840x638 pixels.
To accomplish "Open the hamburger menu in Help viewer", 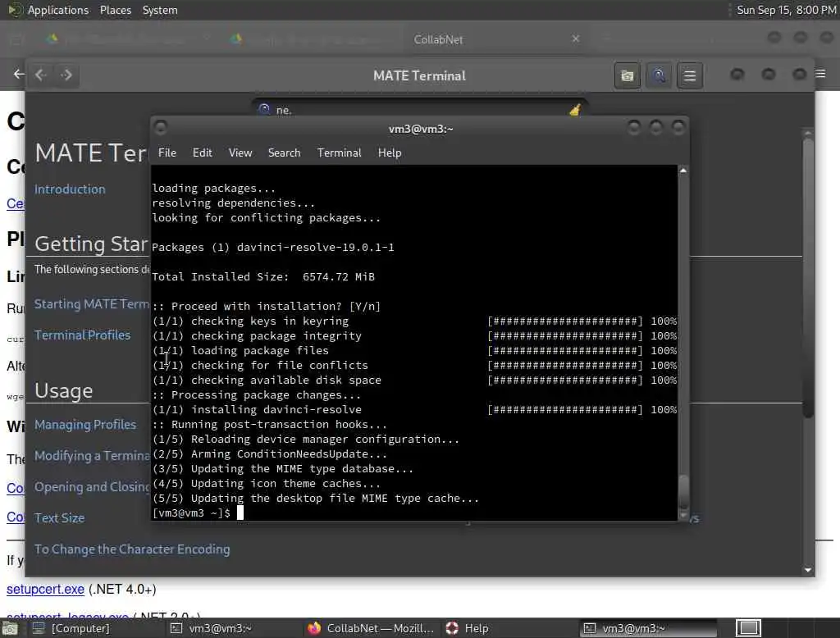I will (x=689, y=75).
